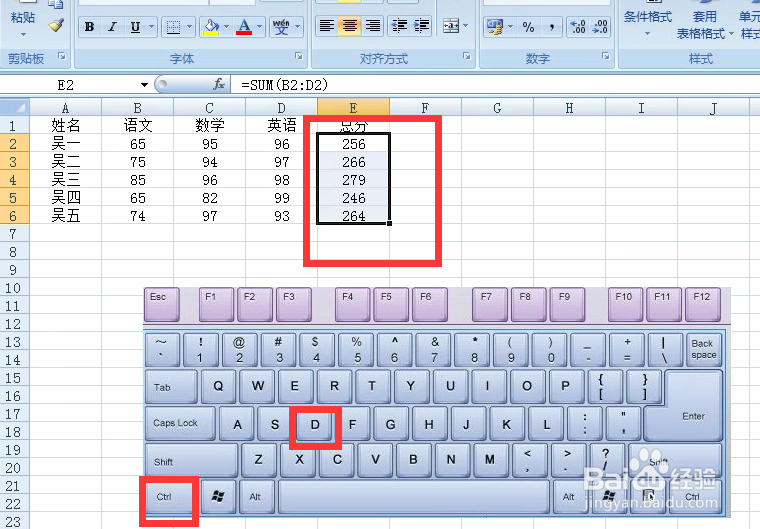Screen dimensions: 760x529
Task: Click the Merge and Center icon
Action: (451, 26)
